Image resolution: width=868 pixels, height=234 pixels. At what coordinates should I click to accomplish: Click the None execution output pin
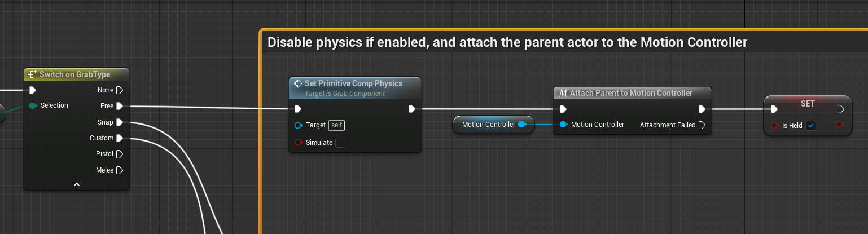119,90
